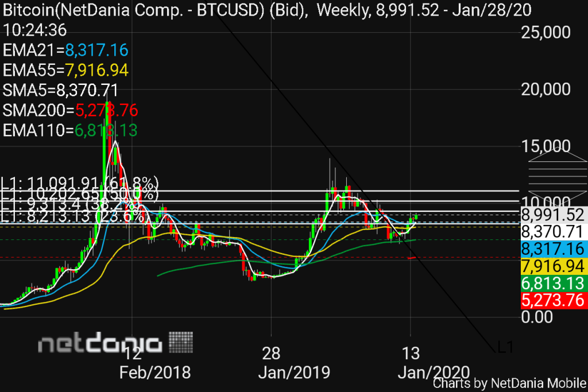Click the chart title Bitcoin BTCUSD Weekly
This screenshot has width=588, height=392.
266,10
